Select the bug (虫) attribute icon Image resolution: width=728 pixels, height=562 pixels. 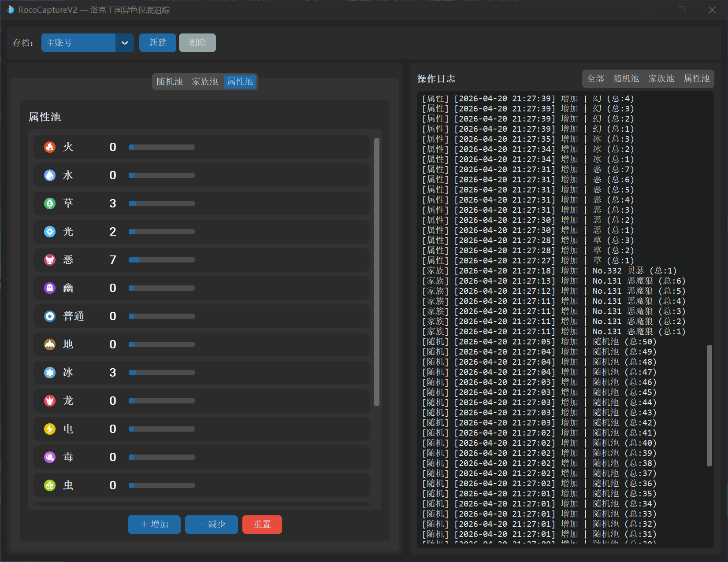[50, 485]
